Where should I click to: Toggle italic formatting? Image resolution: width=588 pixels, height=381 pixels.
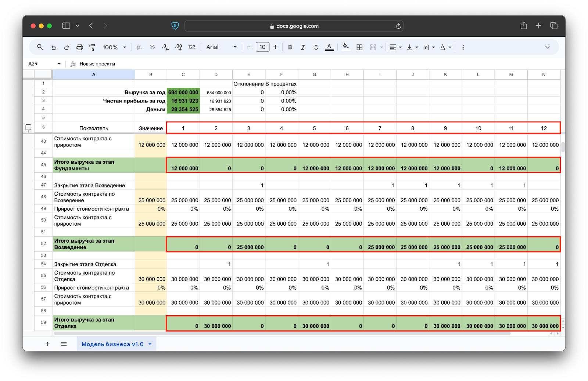point(303,47)
